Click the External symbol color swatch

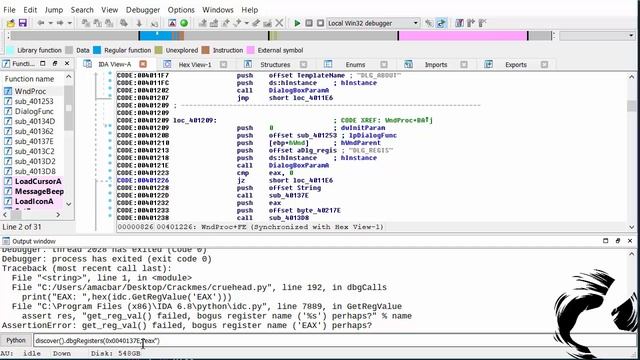(x=251, y=50)
